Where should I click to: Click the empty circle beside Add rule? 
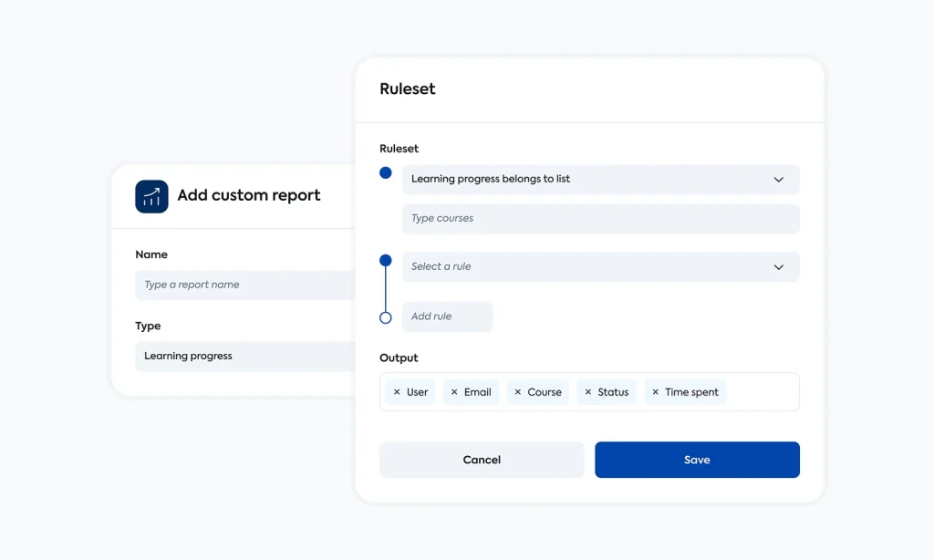pyautogui.click(x=385, y=316)
